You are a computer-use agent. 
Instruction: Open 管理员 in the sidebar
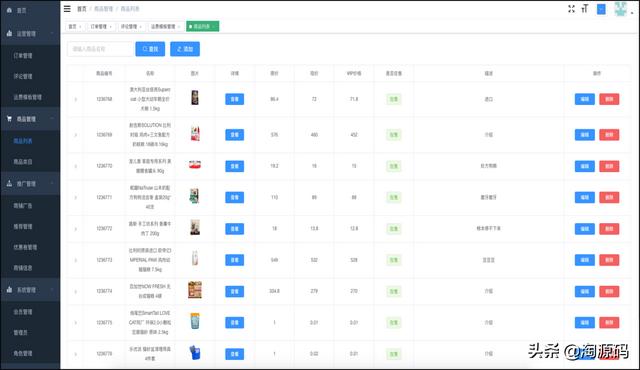30,332
